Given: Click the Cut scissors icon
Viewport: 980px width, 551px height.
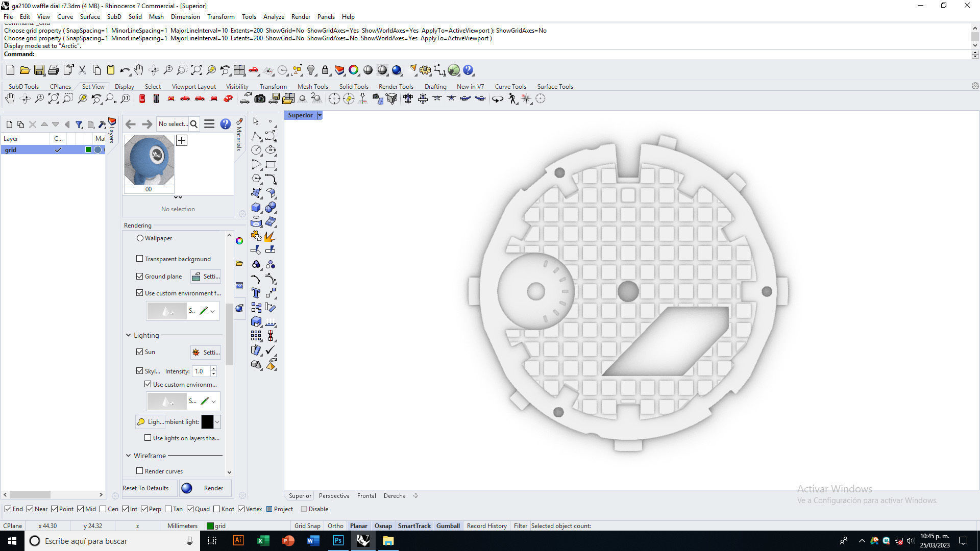Looking at the screenshot, I should point(82,70).
